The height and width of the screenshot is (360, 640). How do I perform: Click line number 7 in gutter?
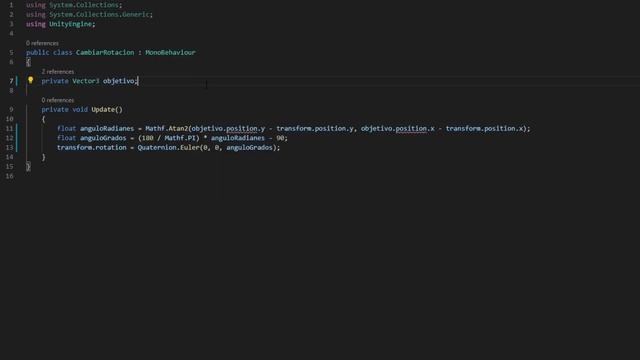coord(11,81)
